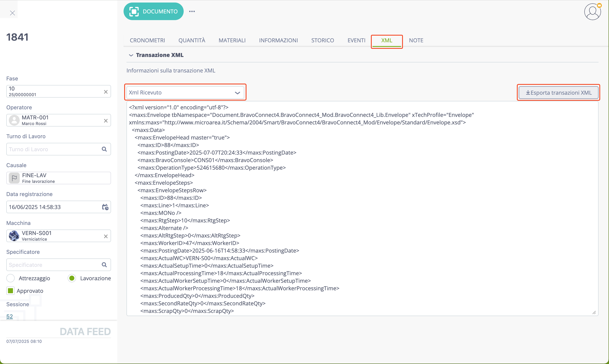Image resolution: width=609 pixels, height=364 pixels.
Task: Click the maxs:BravoConsole CONS01 line
Action: click(x=205, y=160)
